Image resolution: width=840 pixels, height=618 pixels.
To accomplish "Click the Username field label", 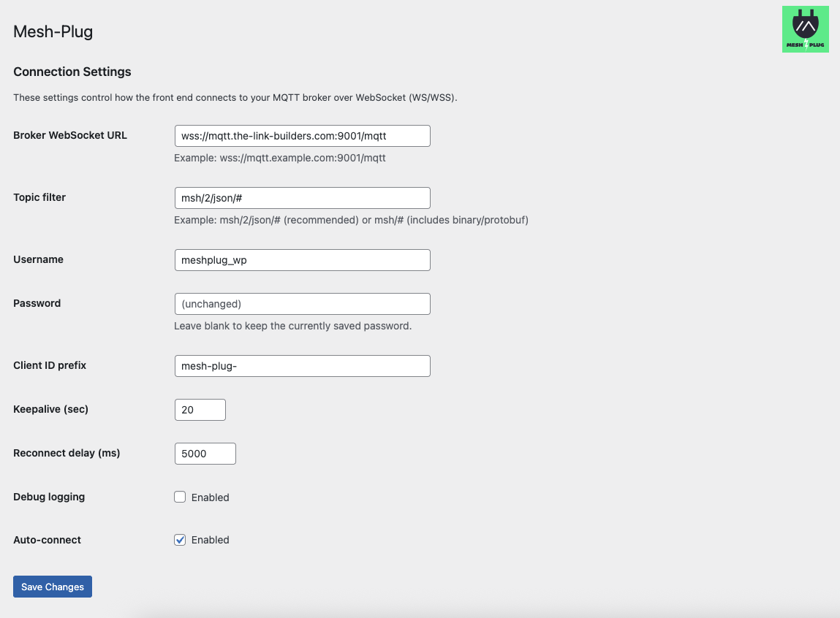I will coord(38,259).
